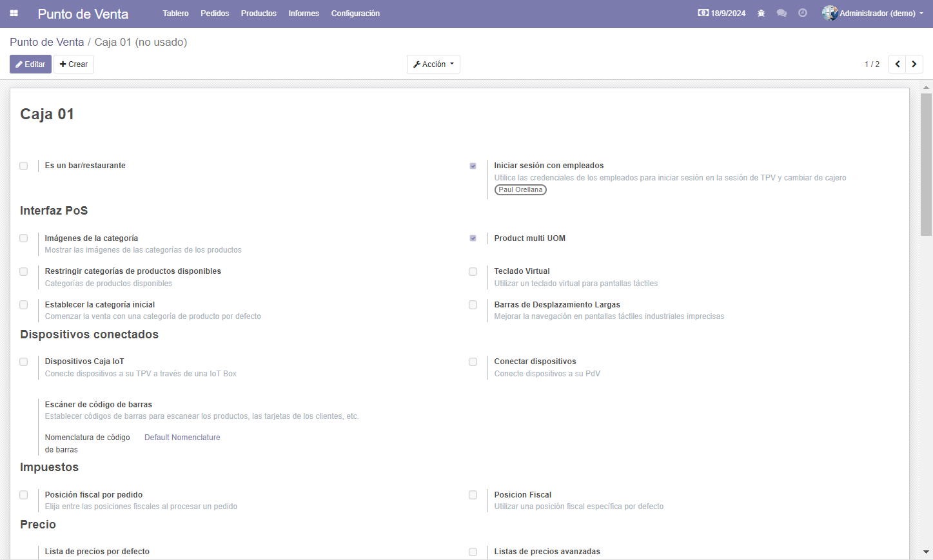Click the scrollbar down arrow

pos(927,552)
